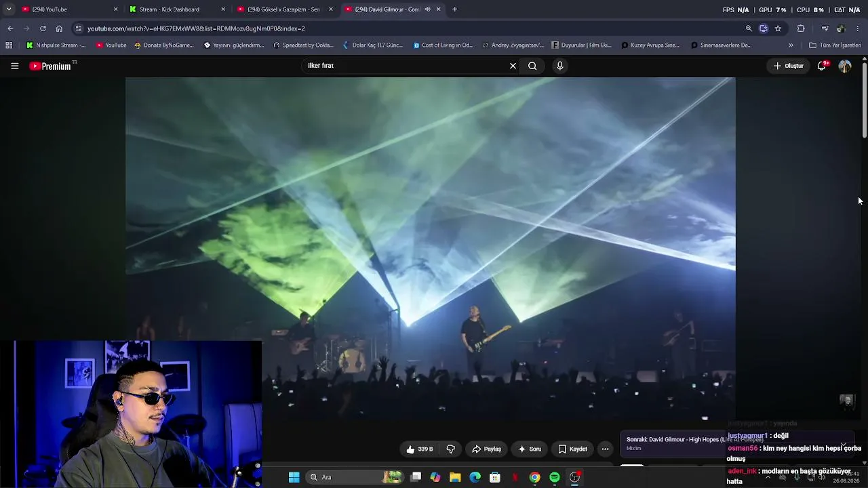Show hidden bookmarks with the chevron
Screen dimensions: 868x488
(791, 45)
